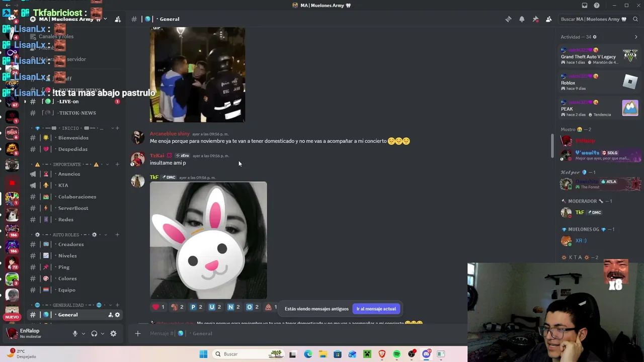Add a channel to IMPORTANTE category
Viewport: 644px width, 362px height.
(117, 164)
